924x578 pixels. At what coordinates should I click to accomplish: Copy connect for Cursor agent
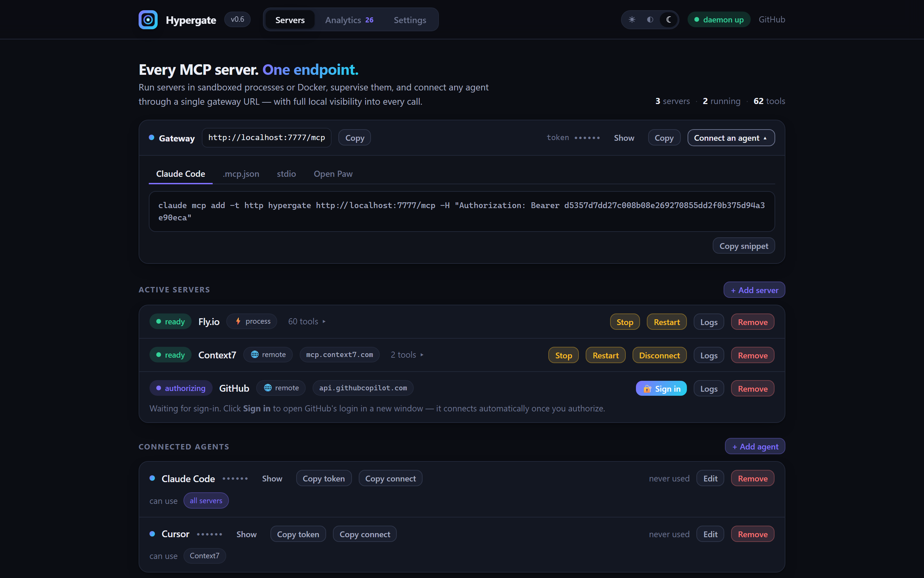[365, 534]
